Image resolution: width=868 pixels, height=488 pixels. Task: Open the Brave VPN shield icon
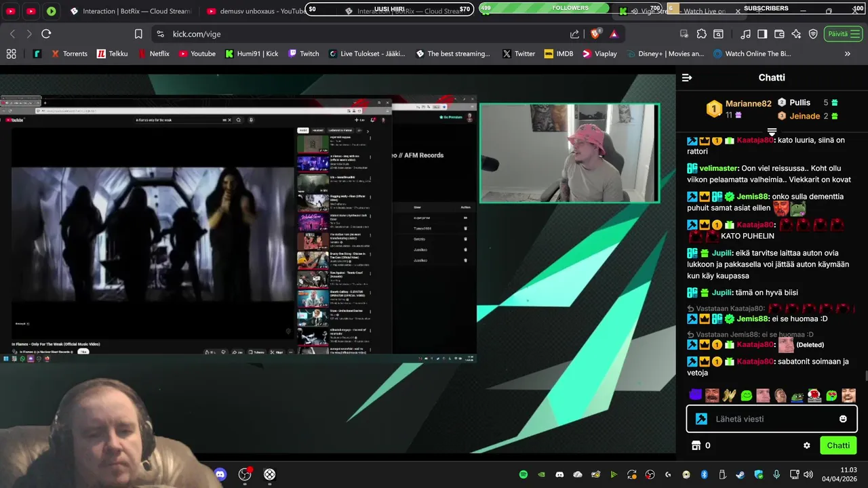813,34
